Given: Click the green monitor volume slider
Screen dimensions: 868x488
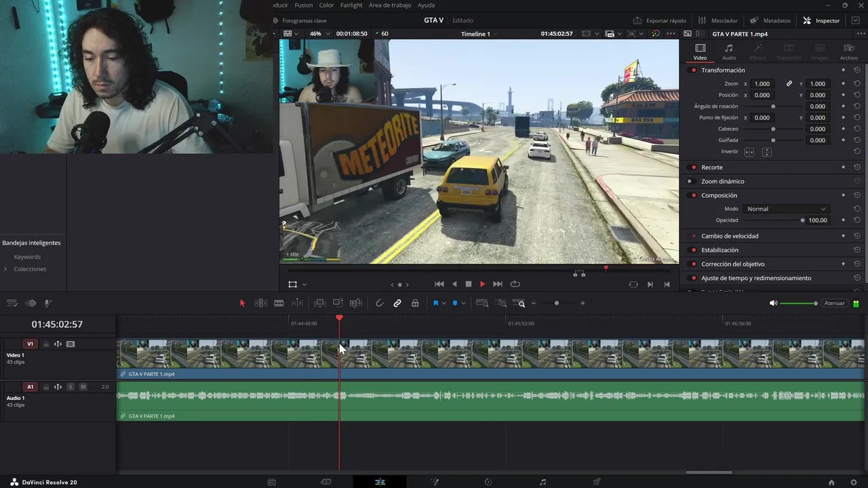Looking at the screenshot, I should (798, 303).
